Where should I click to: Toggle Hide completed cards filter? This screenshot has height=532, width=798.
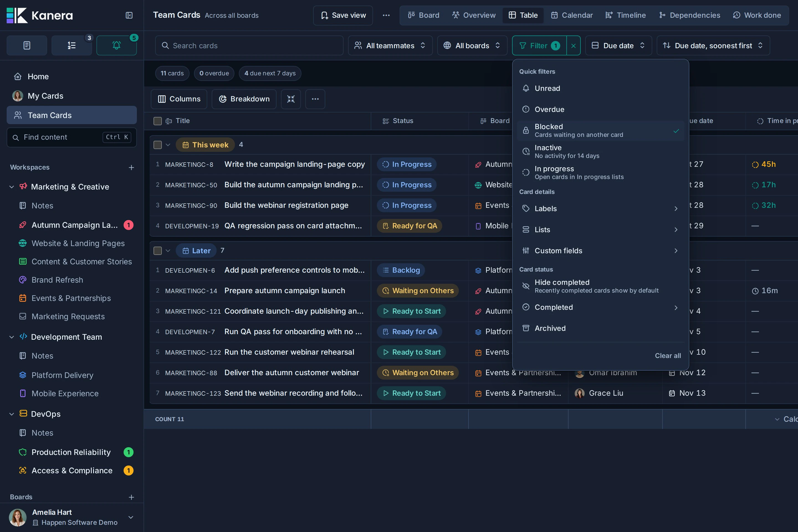600,286
